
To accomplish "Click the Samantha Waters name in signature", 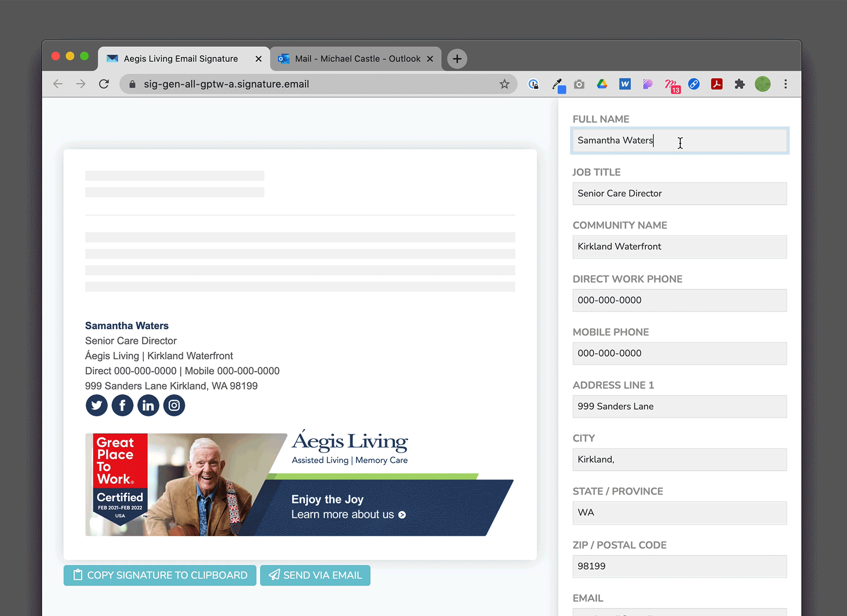I will pos(127,326).
